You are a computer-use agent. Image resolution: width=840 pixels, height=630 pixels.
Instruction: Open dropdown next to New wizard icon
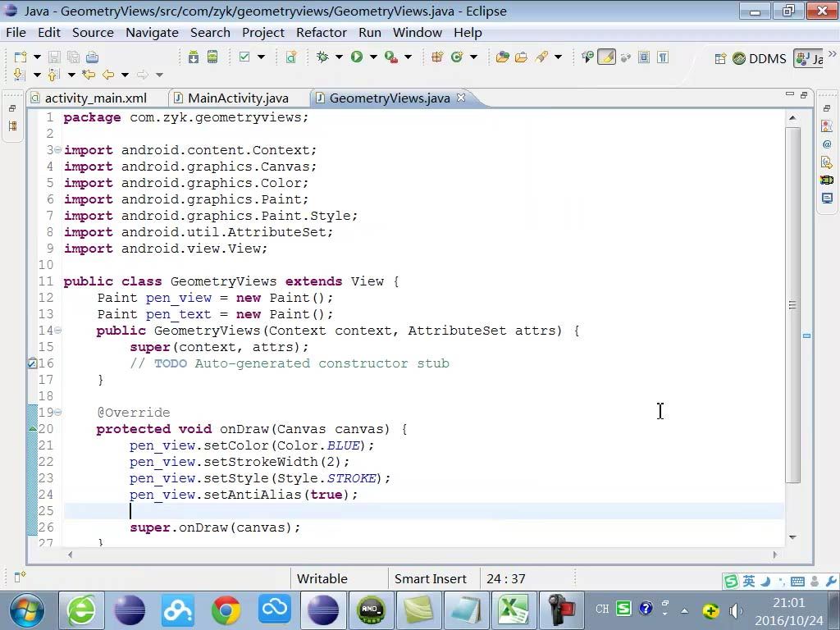click(37, 57)
